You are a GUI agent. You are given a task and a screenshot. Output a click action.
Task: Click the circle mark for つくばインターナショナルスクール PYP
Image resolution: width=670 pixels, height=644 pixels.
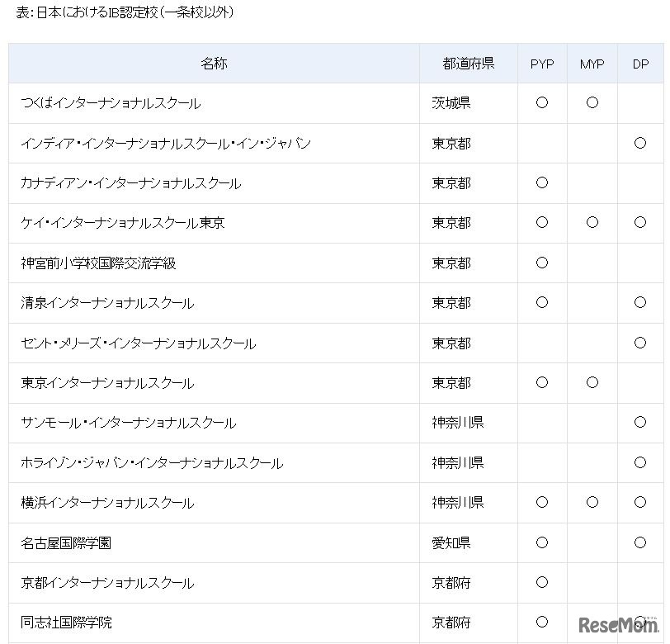tap(542, 102)
